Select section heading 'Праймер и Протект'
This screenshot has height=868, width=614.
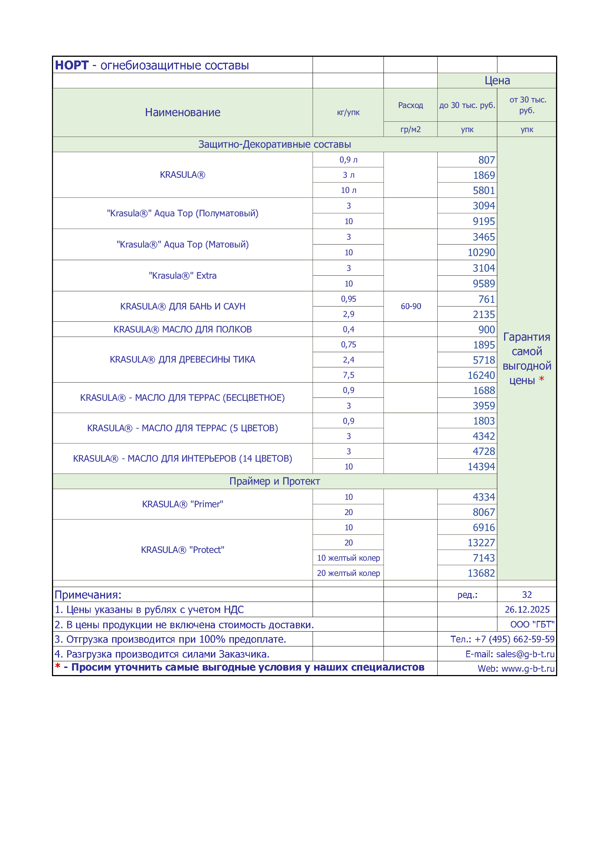[x=275, y=481]
